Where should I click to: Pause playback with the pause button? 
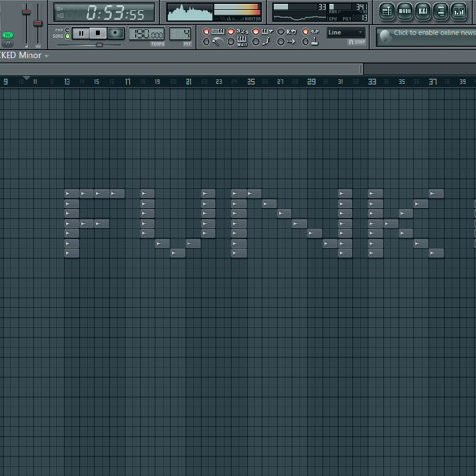81,33
